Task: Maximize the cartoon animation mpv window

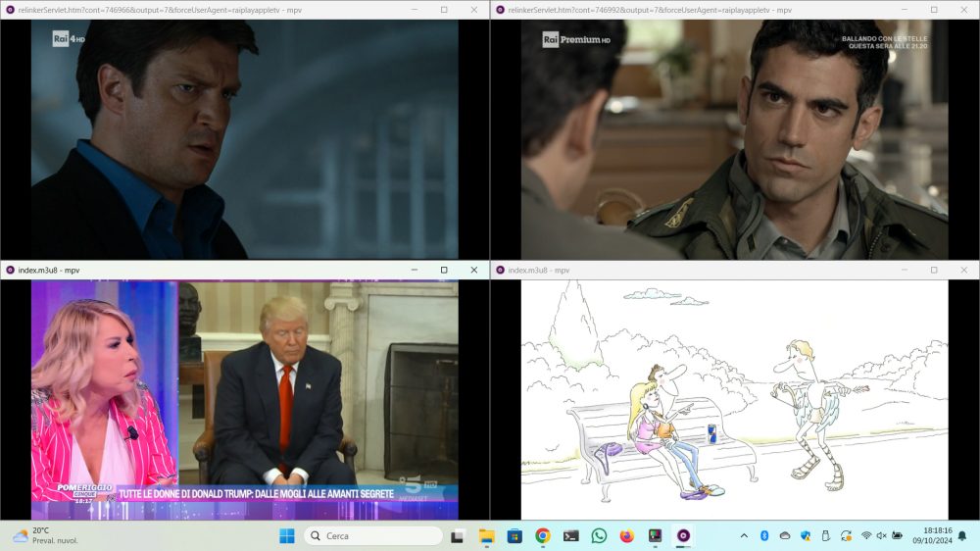Action: click(x=934, y=271)
